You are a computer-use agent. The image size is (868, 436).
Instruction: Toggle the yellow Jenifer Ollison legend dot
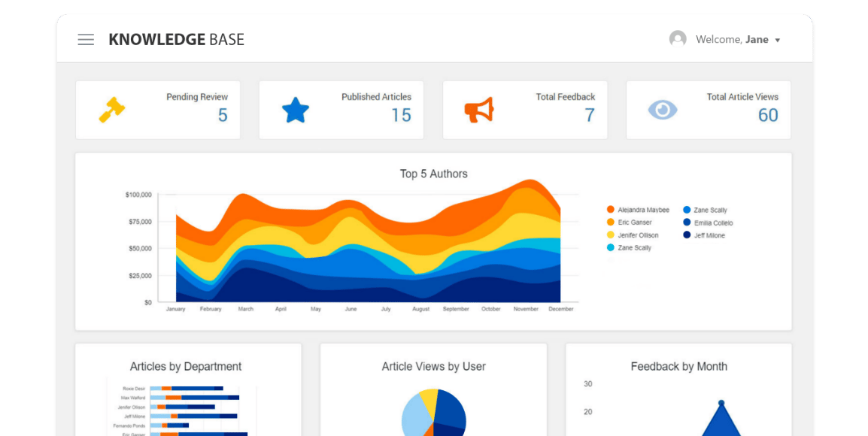click(611, 235)
